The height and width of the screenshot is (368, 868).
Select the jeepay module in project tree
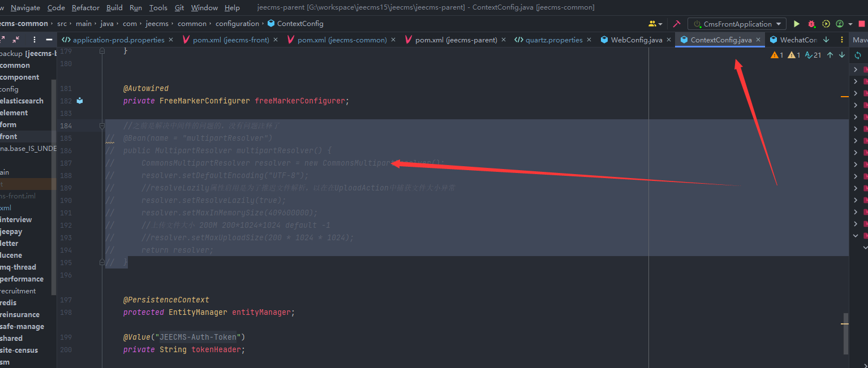pos(11,231)
